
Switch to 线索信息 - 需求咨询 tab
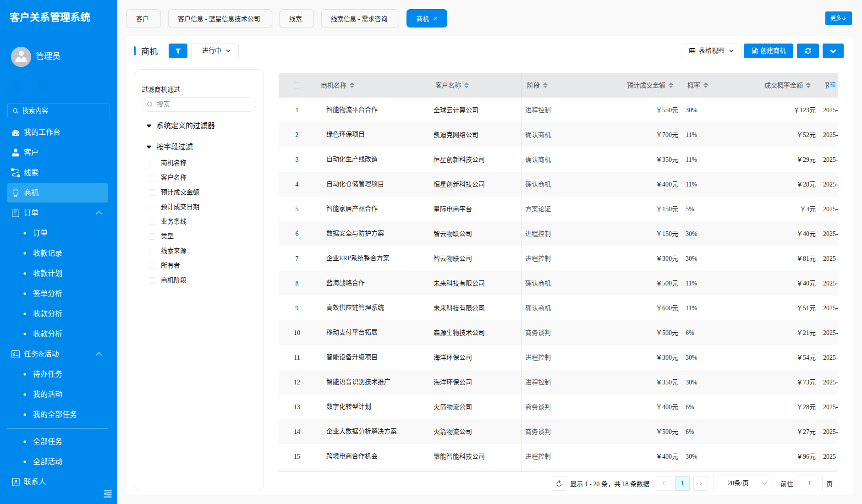click(x=360, y=18)
